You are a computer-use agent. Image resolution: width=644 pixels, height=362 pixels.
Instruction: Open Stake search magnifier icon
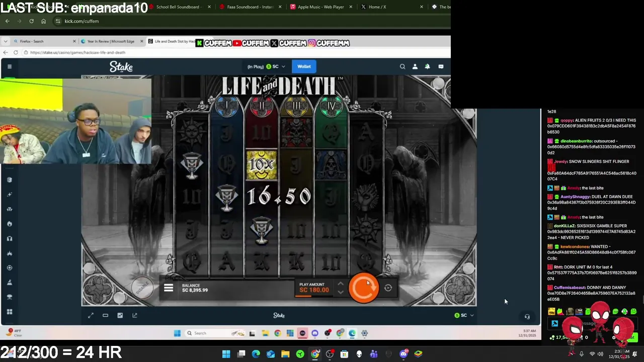[x=403, y=66]
